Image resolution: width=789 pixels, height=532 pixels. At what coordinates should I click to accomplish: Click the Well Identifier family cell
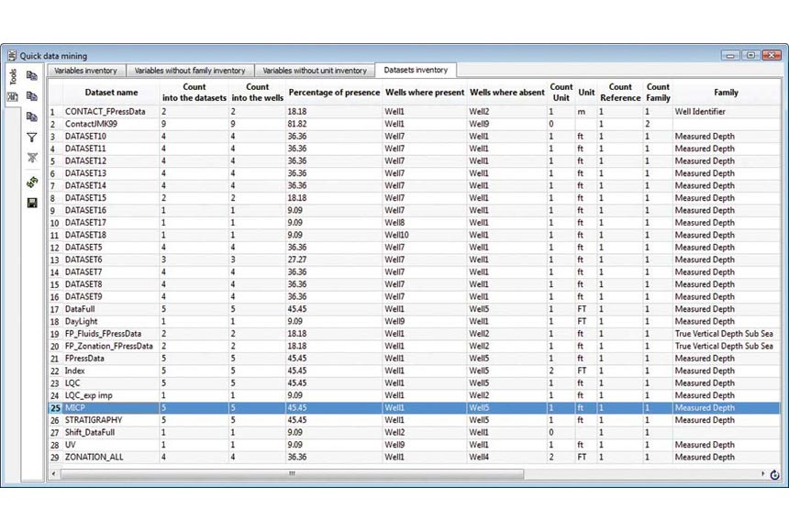pyautogui.click(x=726, y=112)
